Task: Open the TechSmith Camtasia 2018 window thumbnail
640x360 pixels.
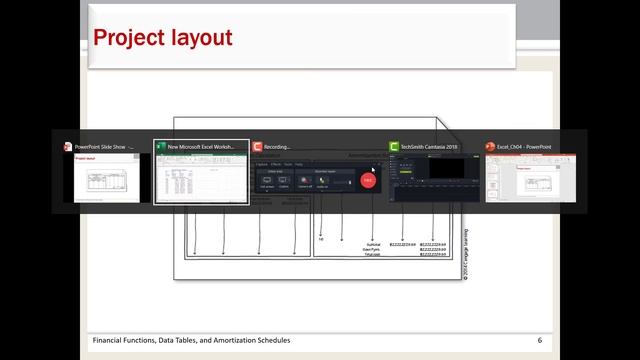Action: [435, 178]
